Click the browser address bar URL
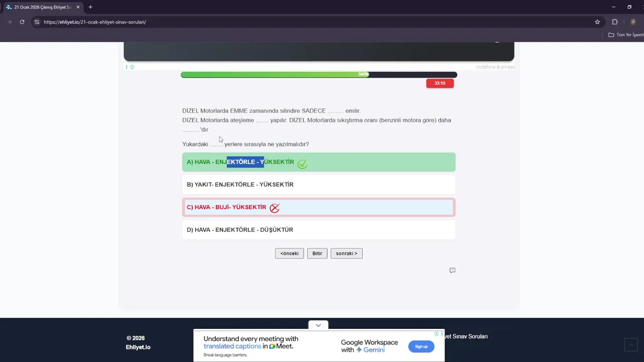 pos(95,22)
